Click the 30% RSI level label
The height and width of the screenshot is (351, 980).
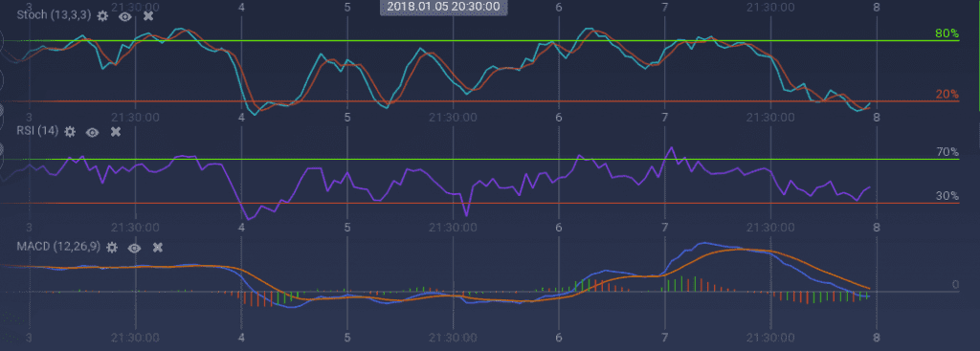(x=947, y=195)
